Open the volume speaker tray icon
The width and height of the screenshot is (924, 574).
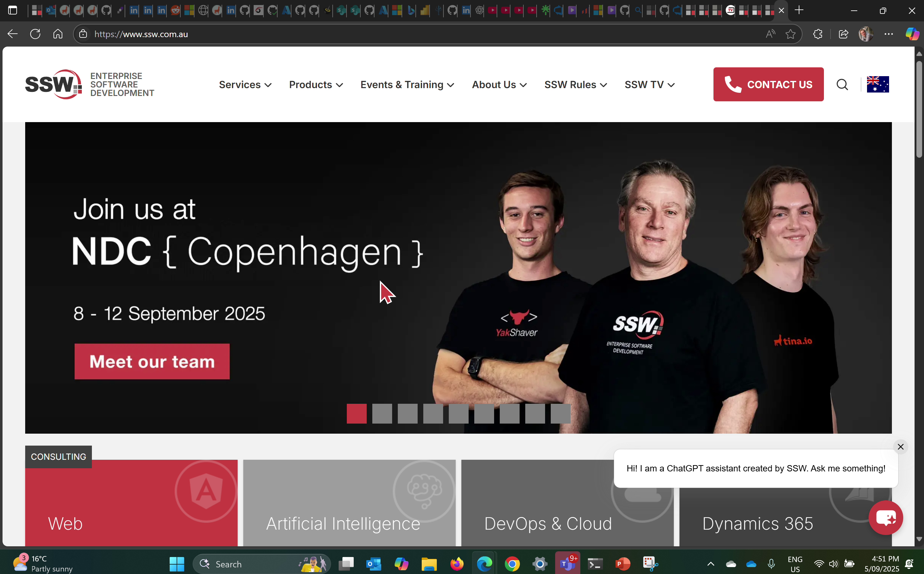(834, 564)
